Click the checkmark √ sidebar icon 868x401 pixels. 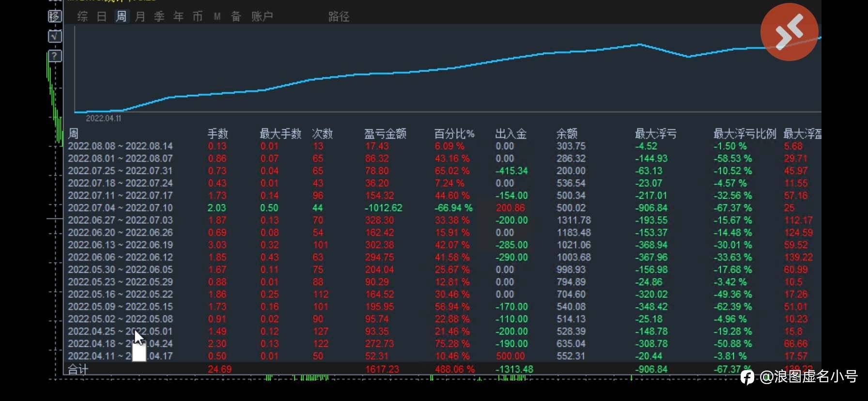click(x=55, y=36)
